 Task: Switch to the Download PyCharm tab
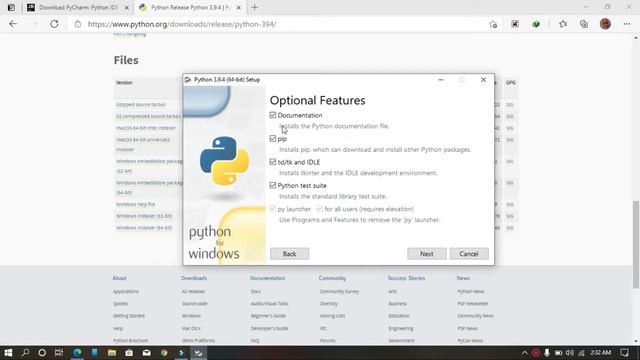click(78, 7)
